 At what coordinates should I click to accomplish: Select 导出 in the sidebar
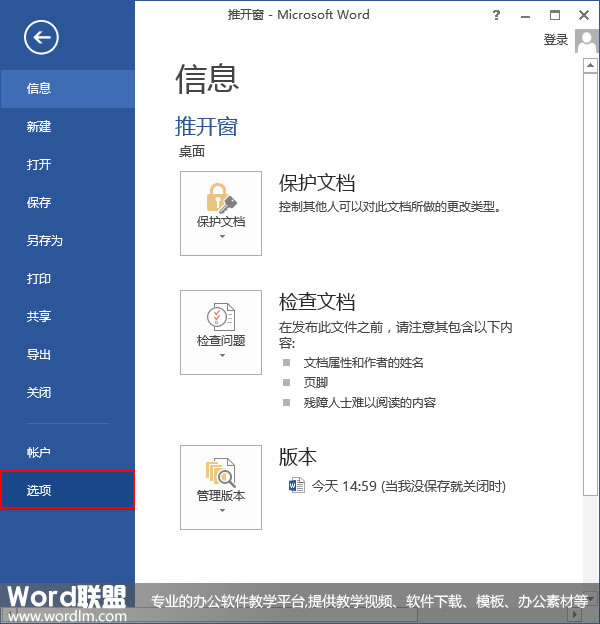click(67, 355)
